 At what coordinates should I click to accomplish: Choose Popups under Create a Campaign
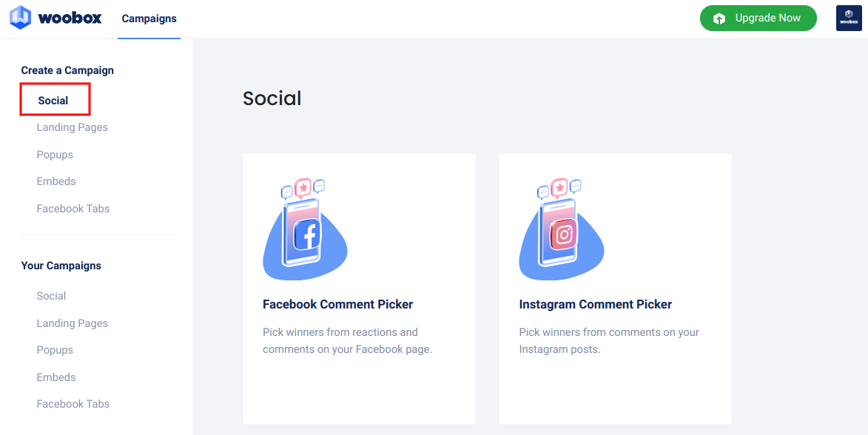pos(55,155)
